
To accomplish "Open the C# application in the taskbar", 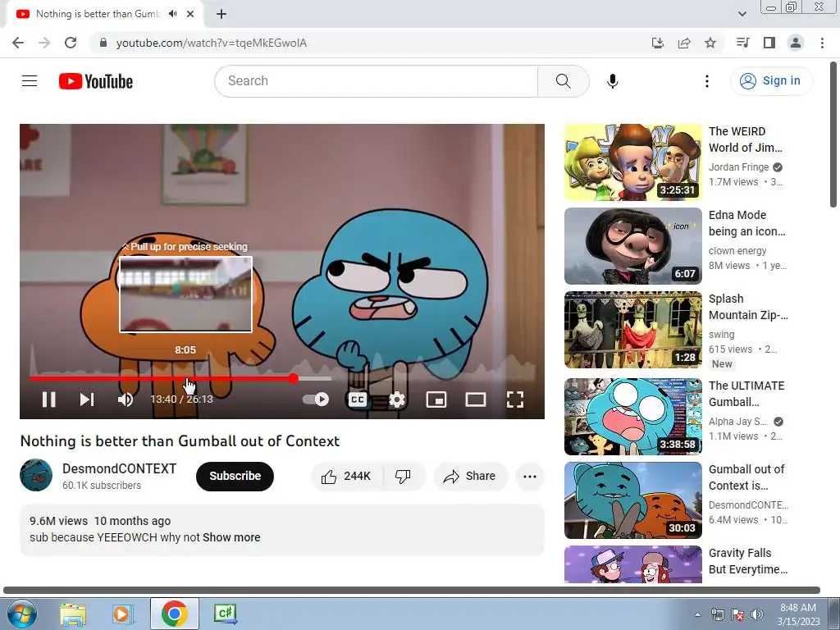I will click(x=225, y=614).
